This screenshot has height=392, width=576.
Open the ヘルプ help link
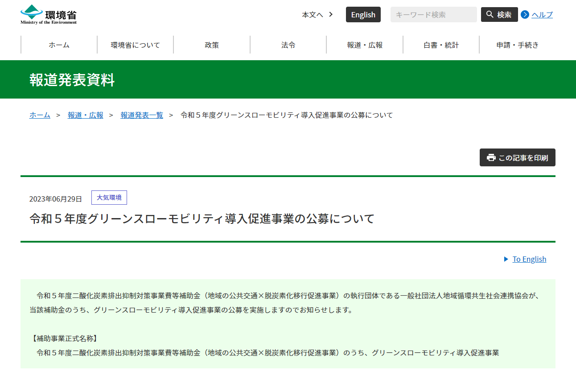point(542,15)
